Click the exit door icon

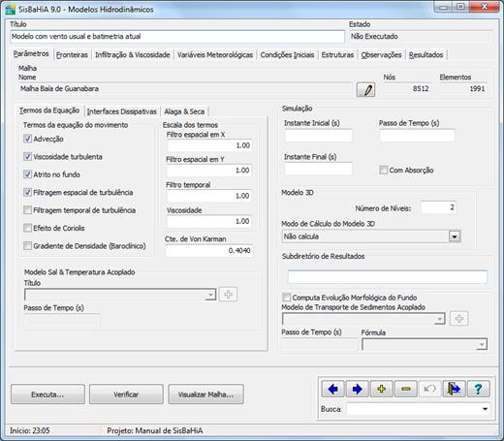pyautogui.click(x=454, y=389)
